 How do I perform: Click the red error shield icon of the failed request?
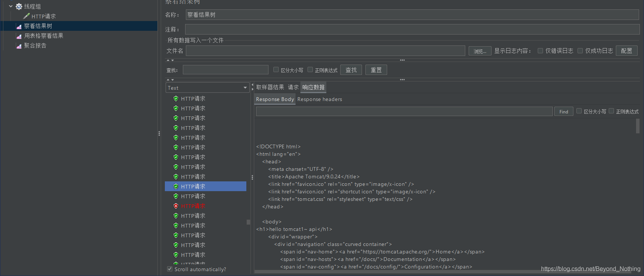click(x=176, y=206)
